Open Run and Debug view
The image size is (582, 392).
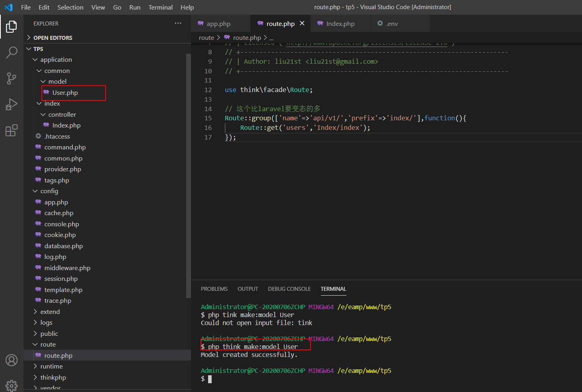coord(12,104)
